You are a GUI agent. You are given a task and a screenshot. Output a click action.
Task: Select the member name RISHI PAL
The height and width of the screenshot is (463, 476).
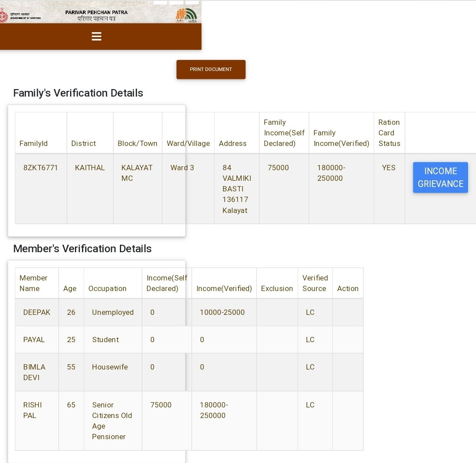[x=33, y=410]
